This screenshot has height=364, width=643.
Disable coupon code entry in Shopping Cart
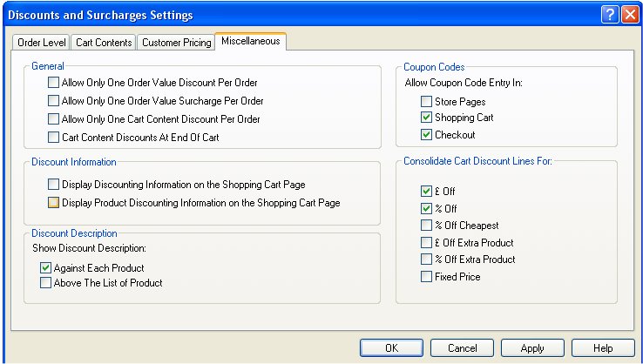pyautogui.click(x=426, y=118)
